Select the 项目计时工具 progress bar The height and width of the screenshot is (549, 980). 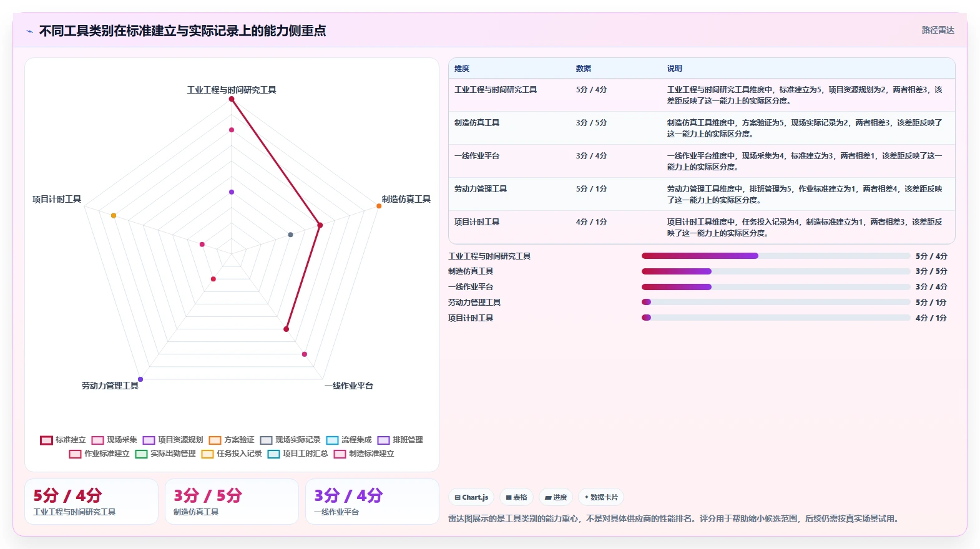coord(776,318)
